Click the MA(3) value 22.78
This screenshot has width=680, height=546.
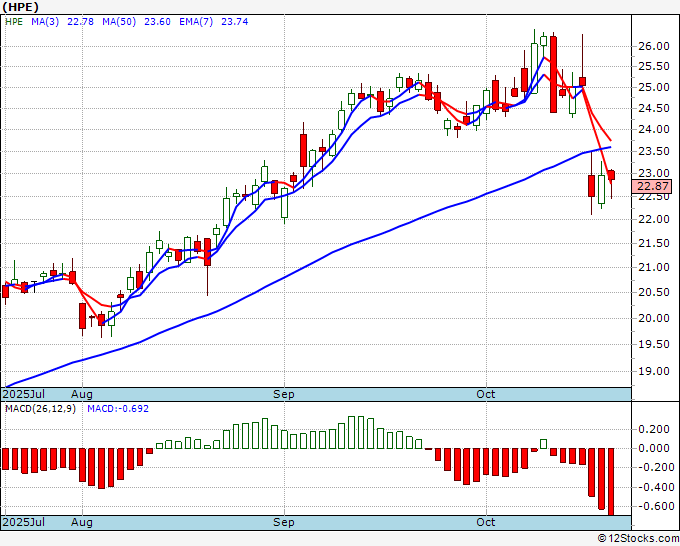pos(80,22)
